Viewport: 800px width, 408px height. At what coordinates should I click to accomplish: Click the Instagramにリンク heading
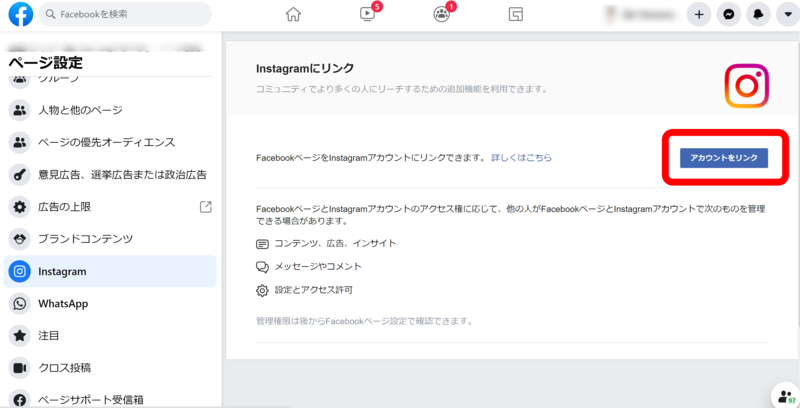pyautogui.click(x=305, y=68)
